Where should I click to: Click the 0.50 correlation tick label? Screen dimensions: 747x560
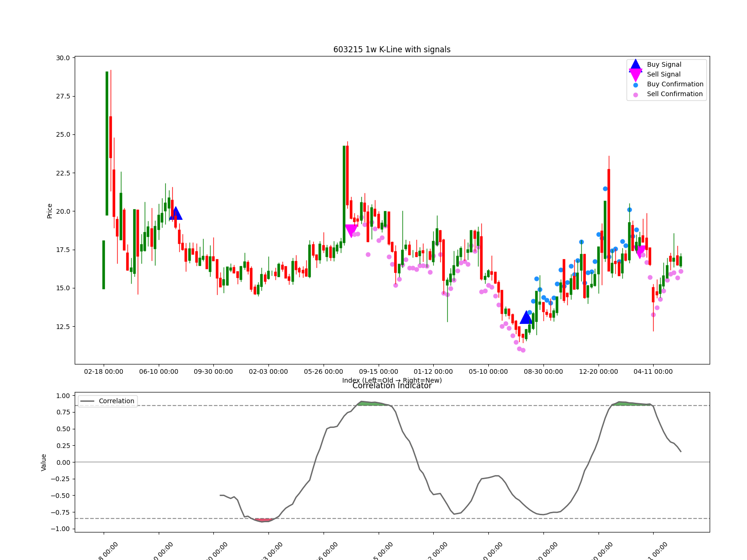tap(63, 429)
